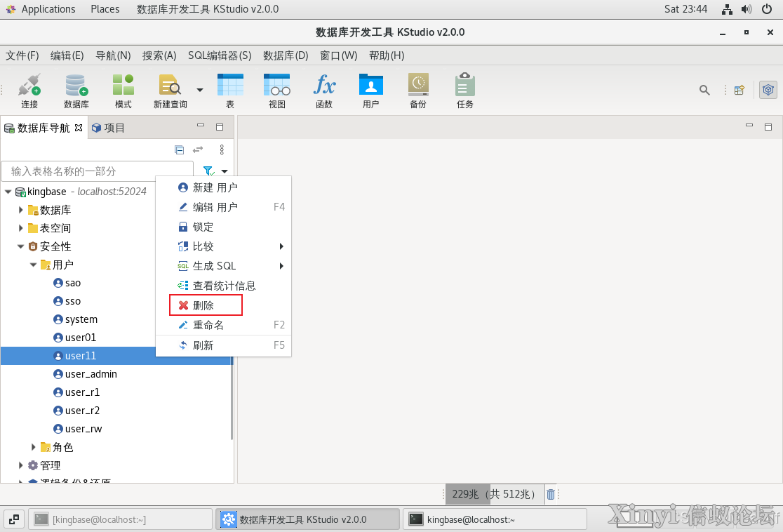
Task: Open the 任务 task tool
Action: coord(465,91)
